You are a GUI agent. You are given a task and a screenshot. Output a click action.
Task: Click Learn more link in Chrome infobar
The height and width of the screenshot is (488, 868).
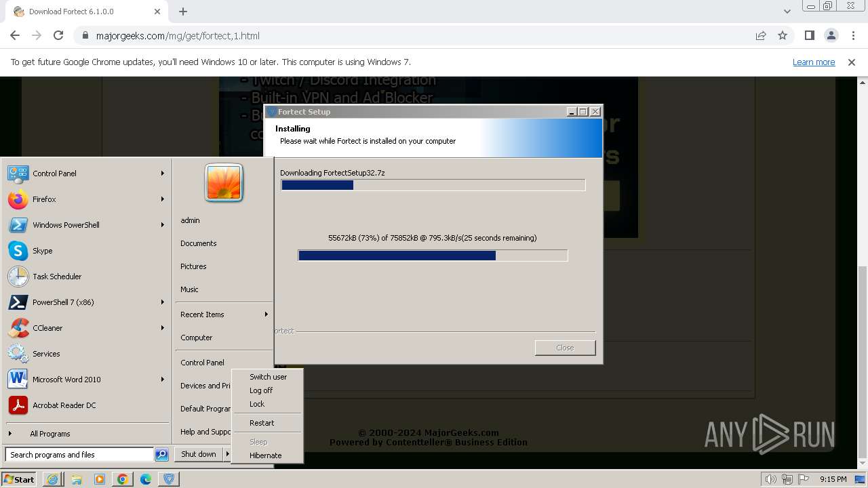click(x=814, y=62)
